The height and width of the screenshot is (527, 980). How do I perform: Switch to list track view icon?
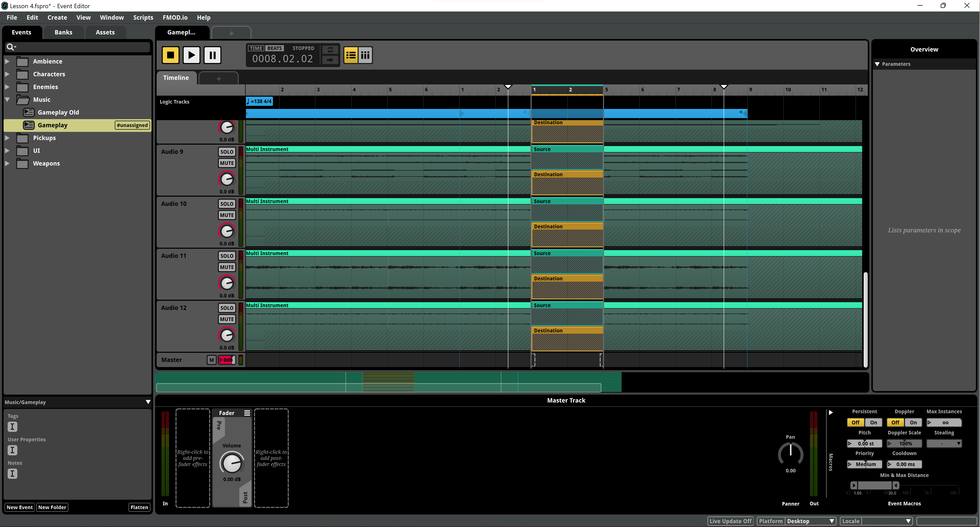[x=350, y=56]
